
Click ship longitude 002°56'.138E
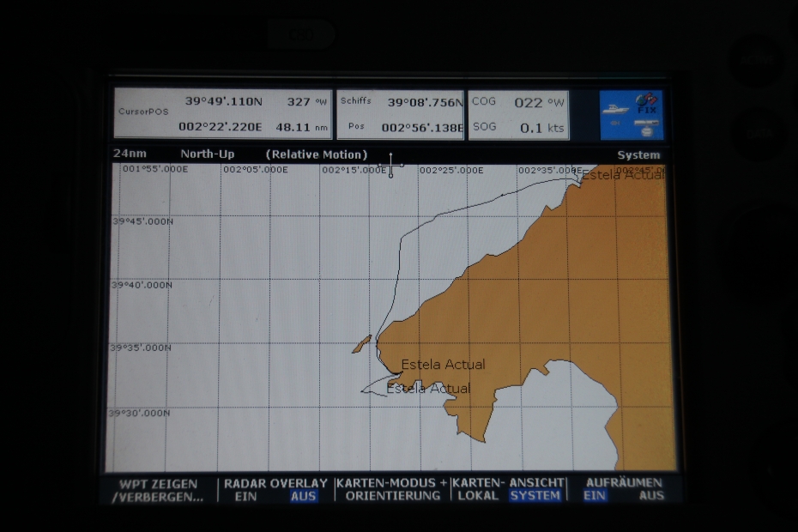click(422, 128)
